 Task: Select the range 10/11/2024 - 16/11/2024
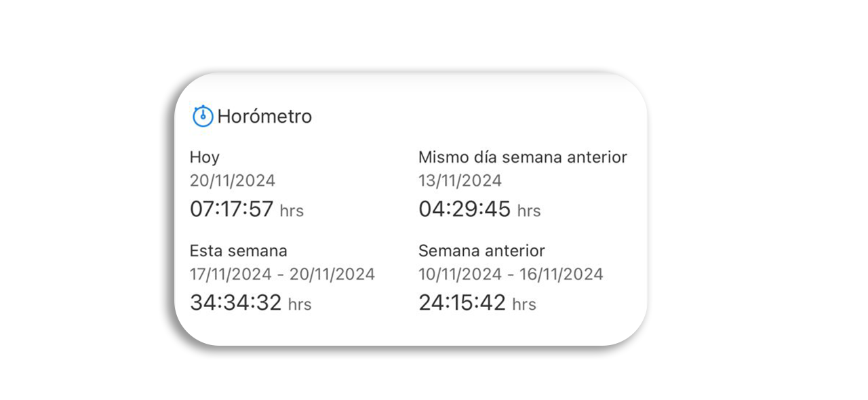pyautogui.click(x=511, y=274)
